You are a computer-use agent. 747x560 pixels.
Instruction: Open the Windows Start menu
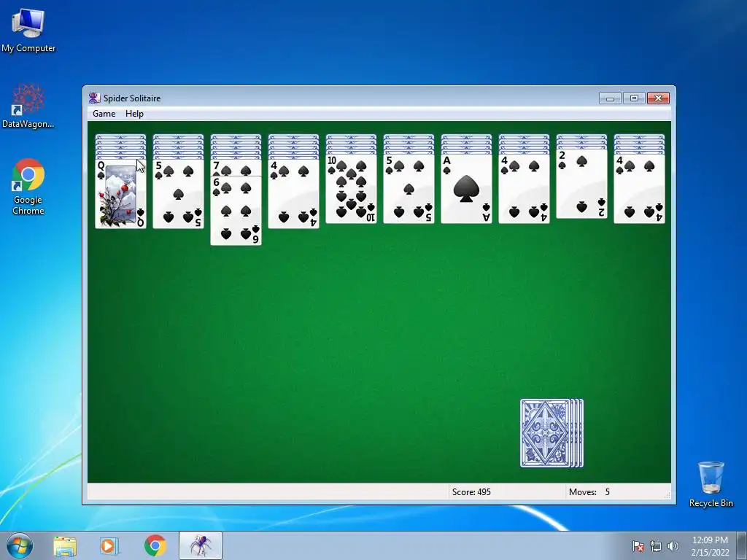pyautogui.click(x=20, y=545)
